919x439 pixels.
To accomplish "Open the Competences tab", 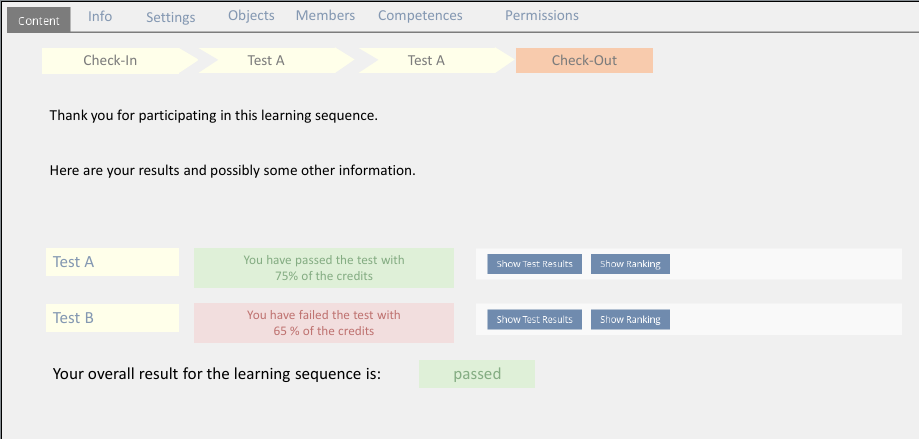I will [420, 16].
